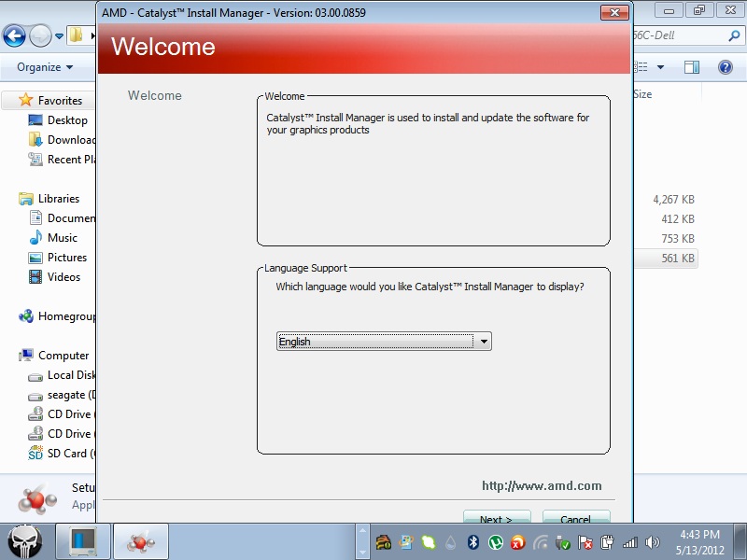
Task: Click the Back arrow in Explorer window
Action: point(14,35)
